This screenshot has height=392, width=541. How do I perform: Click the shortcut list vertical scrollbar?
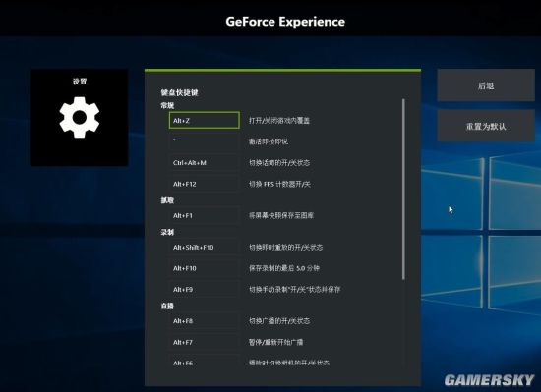[x=403, y=189]
